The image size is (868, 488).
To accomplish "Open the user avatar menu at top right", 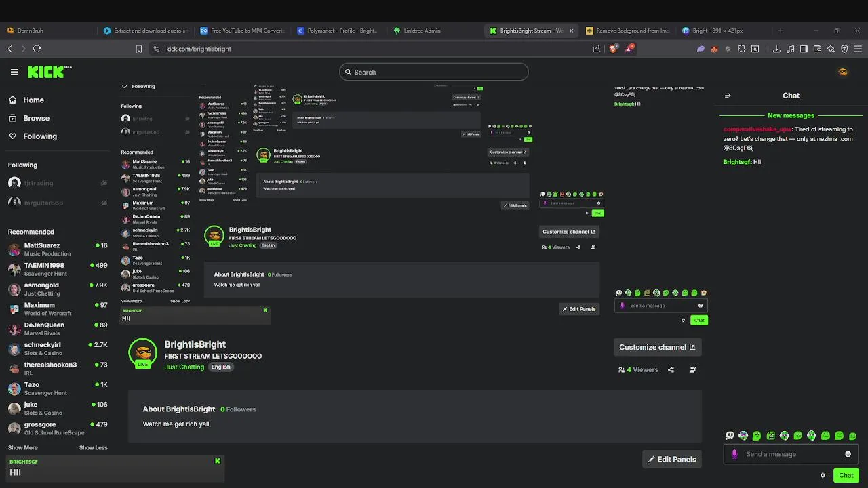I will tap(843, 72).
